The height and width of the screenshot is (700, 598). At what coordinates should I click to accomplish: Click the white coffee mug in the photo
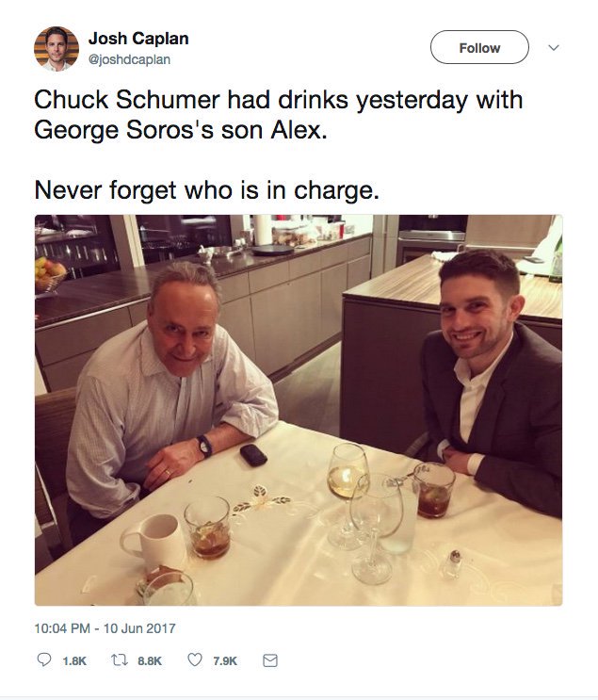pos(153,543)
